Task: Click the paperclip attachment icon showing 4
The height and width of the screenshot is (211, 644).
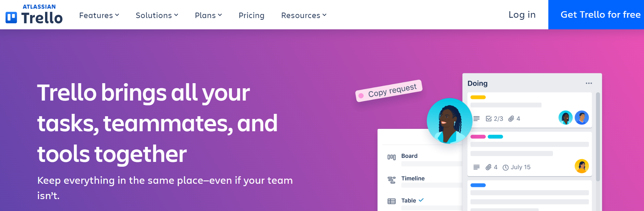Action: point(514,119)
